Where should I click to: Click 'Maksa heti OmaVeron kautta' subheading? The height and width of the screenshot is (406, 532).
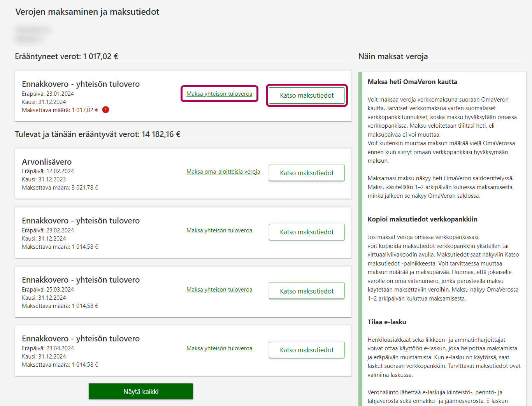pos(413,82)
